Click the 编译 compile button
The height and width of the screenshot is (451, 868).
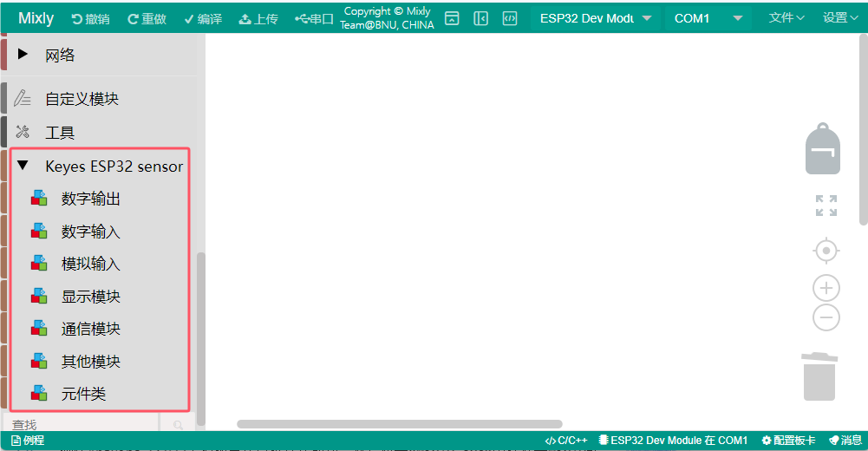[202, 18]
